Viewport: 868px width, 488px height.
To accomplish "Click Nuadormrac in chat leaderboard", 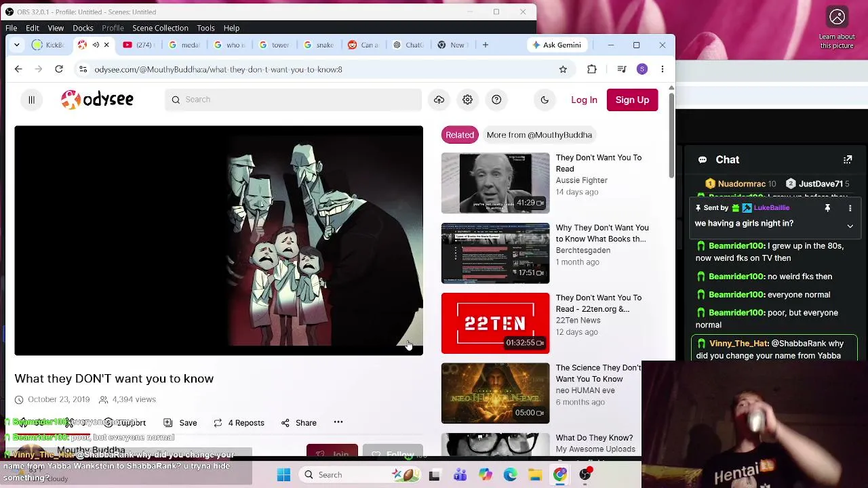I will [x=742, y=184].
